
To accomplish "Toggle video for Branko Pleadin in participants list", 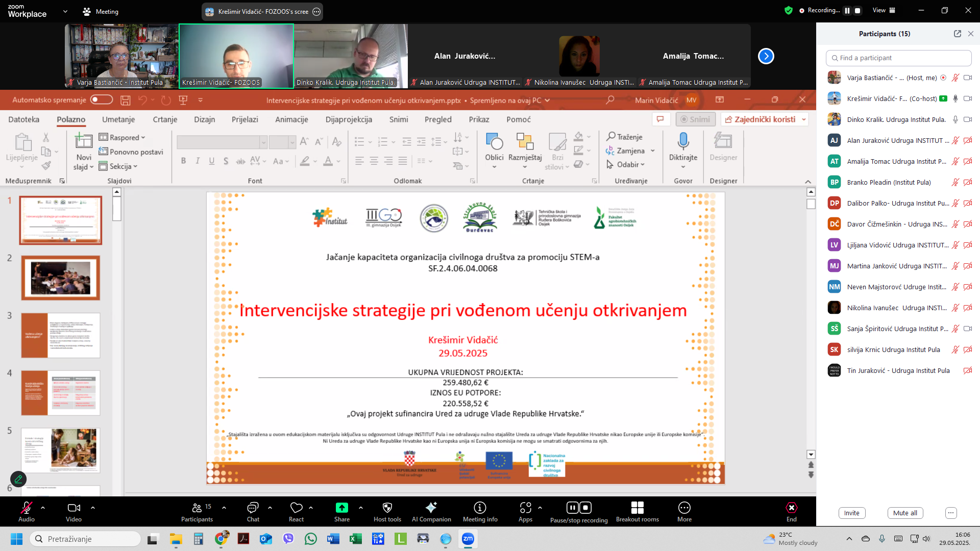I will click(968, 182).
